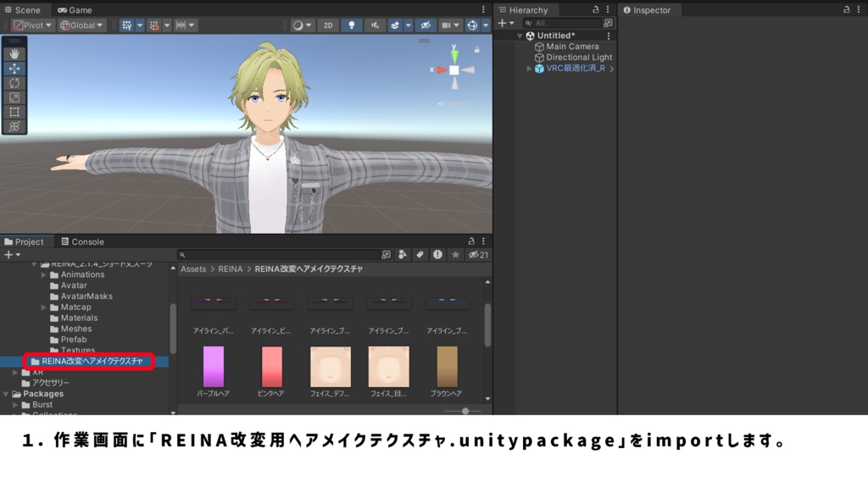Open the Pivot dropdown

[33, 25]
